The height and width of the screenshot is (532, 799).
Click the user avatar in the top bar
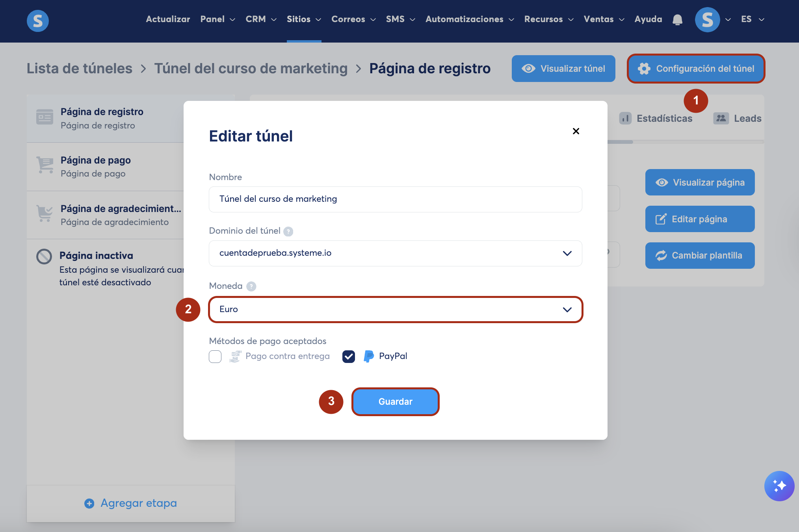pyautogui.click(x=707, y=20)
